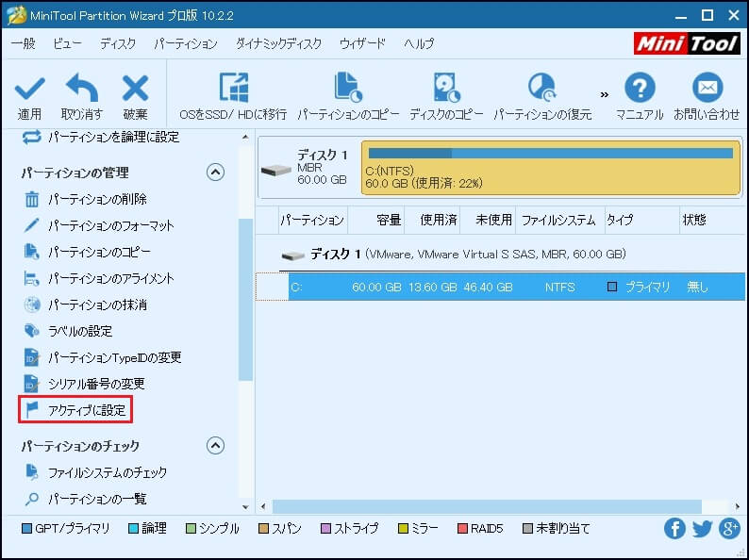Choose シリアル番号の変更 action
Image resolution: width=749 pixels, height=560 pixels.
click(x=85, y=384)
